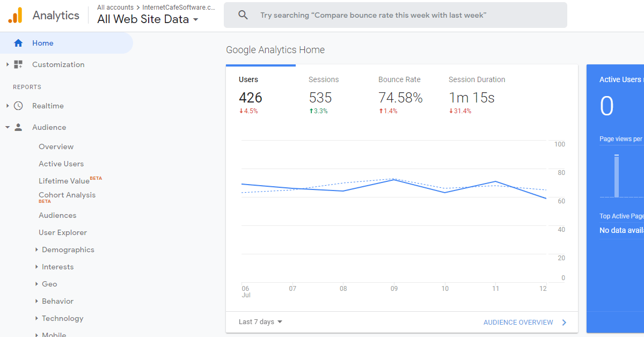Click the 535 sessions value
This screenshot has height=337, width=644.
pos(320,98)
